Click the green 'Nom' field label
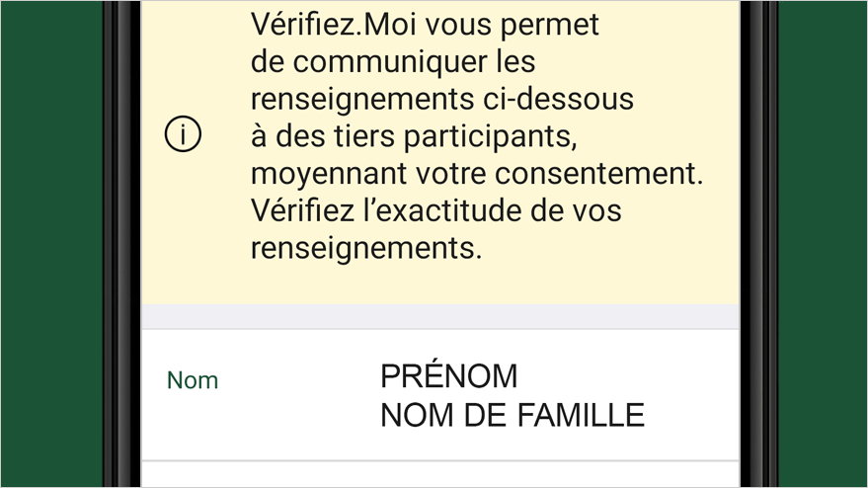Viewport: 868px width, 488px height. (193, 380)
